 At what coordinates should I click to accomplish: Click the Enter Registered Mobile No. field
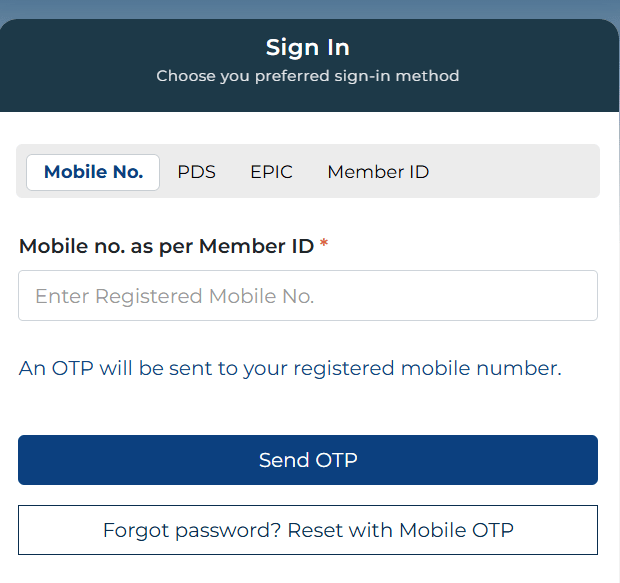[x=308, y=296]
